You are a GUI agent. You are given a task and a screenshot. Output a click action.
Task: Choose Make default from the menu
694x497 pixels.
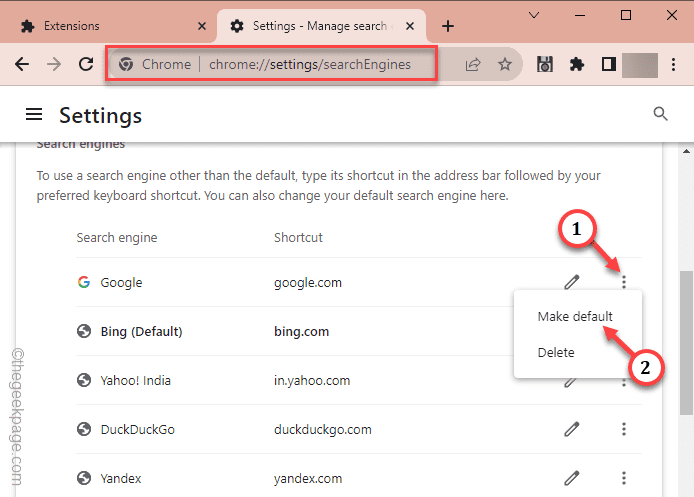point(575,316)
